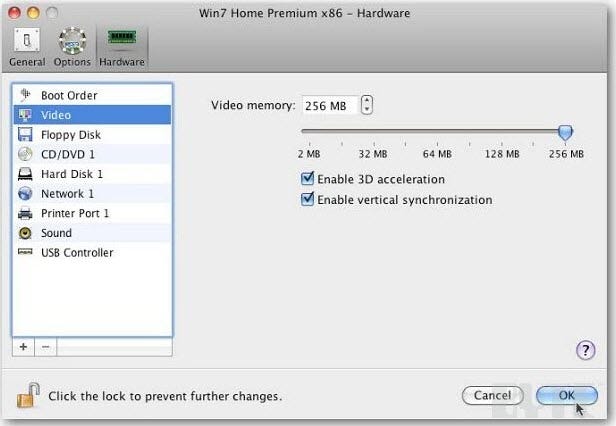The image size is (616, 426).
Task: Select Boot Order in hardware list
Action: click(x=68, y=95)
